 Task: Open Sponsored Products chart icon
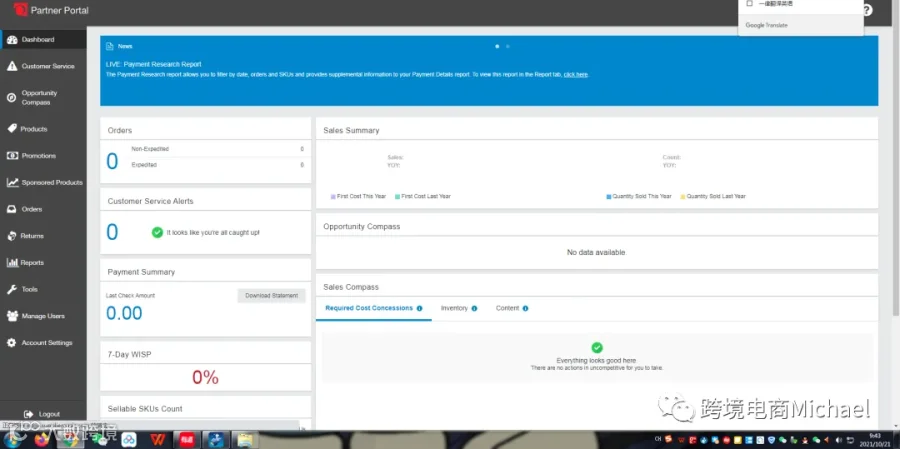[x=12, y=183]
